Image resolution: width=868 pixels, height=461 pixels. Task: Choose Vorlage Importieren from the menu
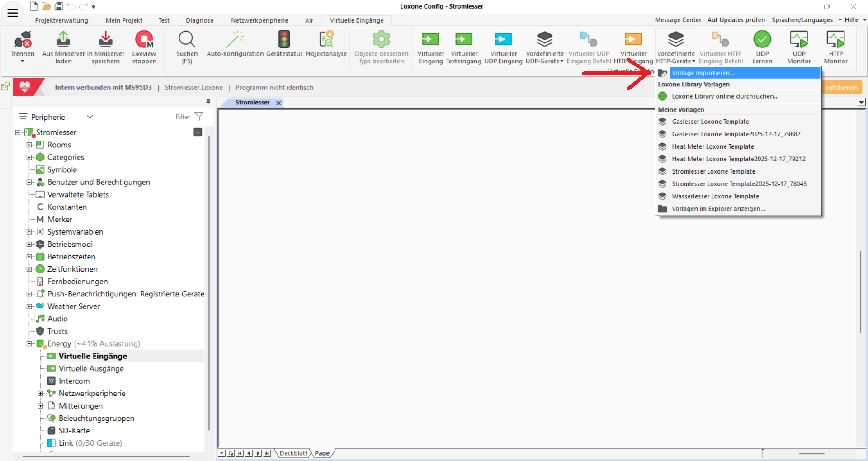pyautogui.click(x=703, y=73)
